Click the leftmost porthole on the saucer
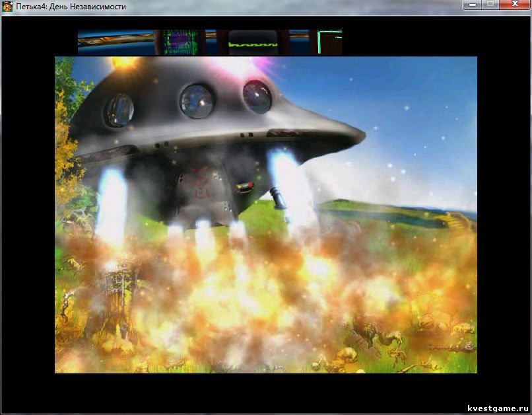Screen dimensions: 532x415 tap(119, 110)
